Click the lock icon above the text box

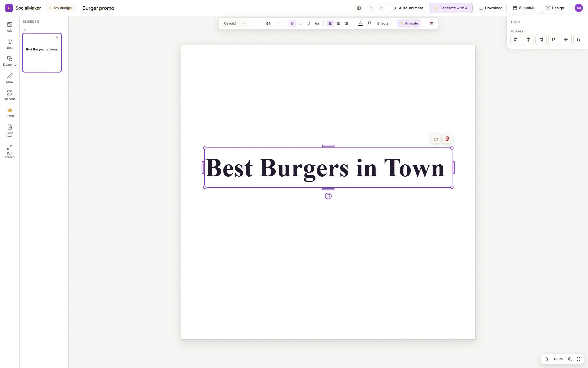(x=436, y=139)
